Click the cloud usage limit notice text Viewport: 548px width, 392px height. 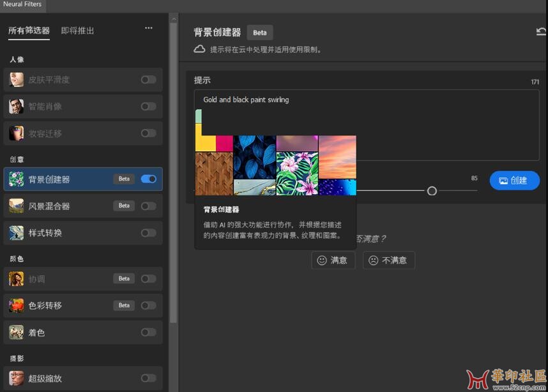[266, 50]
